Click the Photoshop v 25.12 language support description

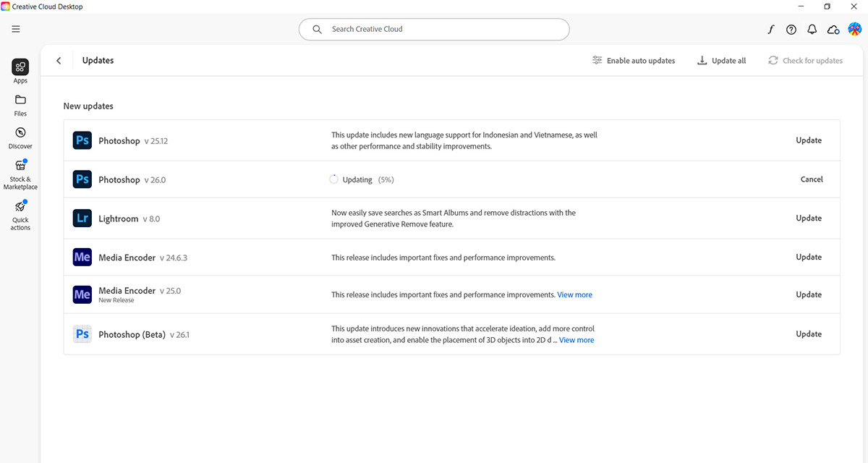(x=464, y=140)
